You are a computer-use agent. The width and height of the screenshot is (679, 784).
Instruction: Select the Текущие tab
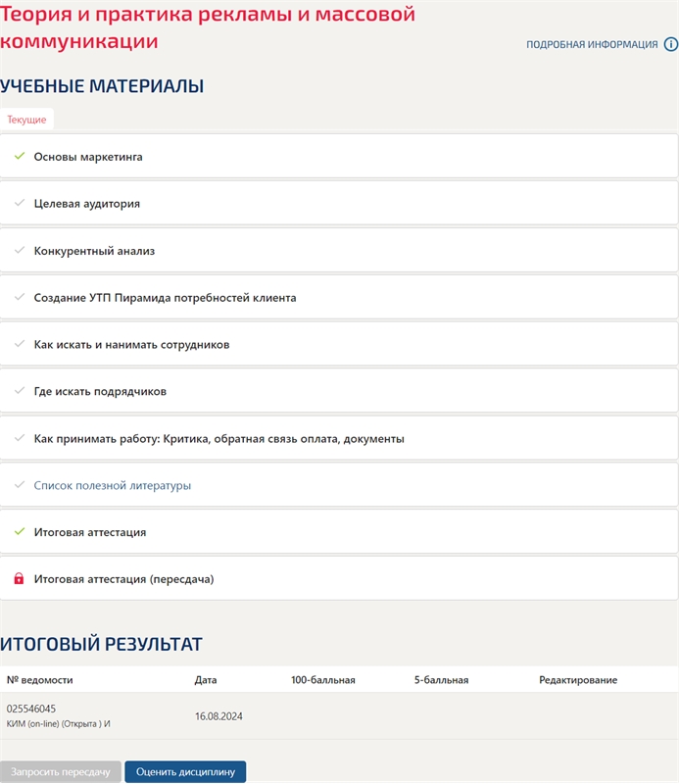26,120
